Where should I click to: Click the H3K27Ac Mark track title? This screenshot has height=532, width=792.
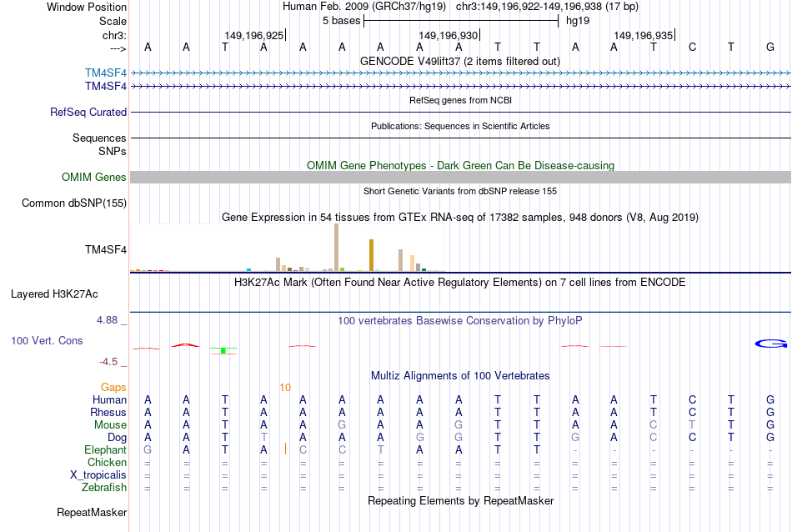(x=459, y=282)
